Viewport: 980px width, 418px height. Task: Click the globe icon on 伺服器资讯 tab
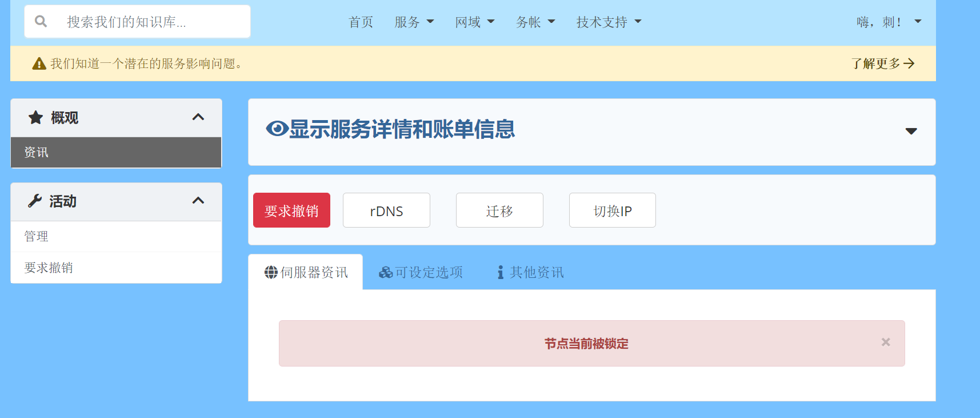pos(271,272)
